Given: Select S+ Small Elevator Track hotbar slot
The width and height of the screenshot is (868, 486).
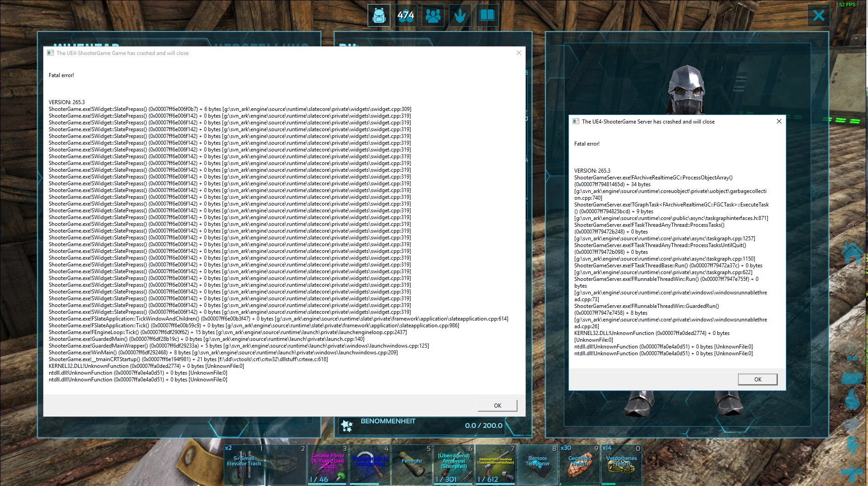Looking at the screenshot, I should [x=244, y=465].
